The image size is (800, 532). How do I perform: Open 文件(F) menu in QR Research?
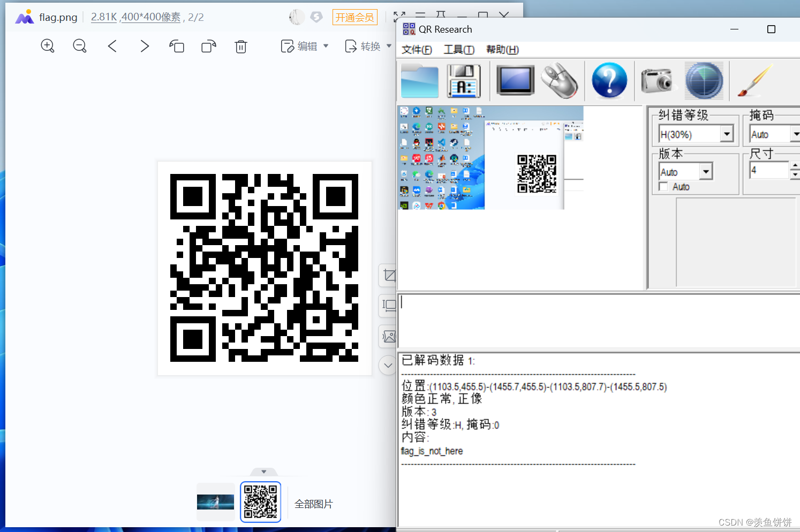pyautogui.click(x=417, y=50)
